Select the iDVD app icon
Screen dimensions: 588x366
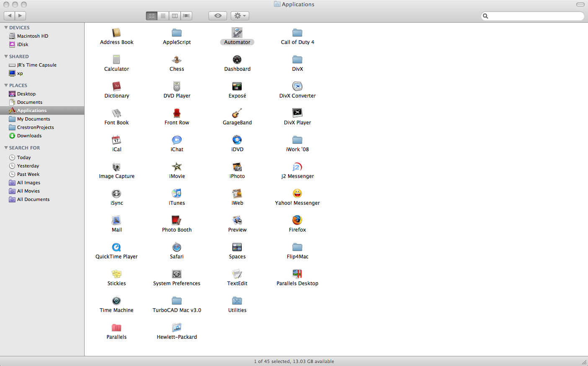(237, 140)
